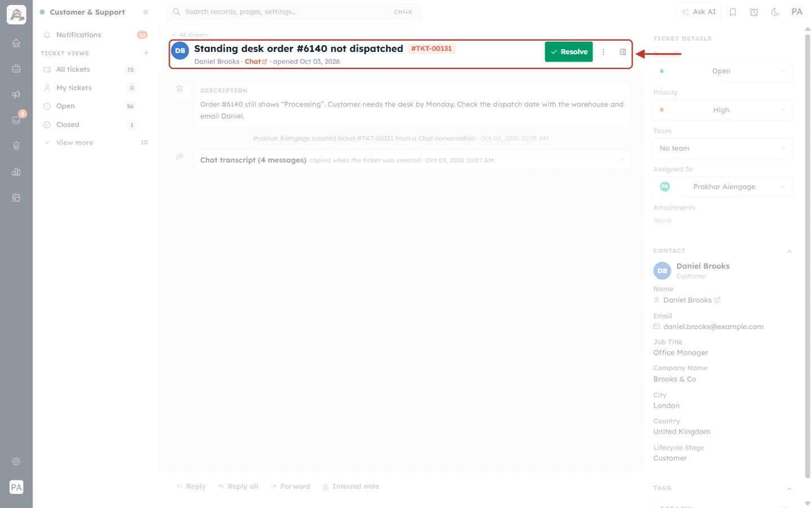Screen dimensions: 812x508
Task: Open the Priority dropdown showing High
Action: [x=723, y=110]
